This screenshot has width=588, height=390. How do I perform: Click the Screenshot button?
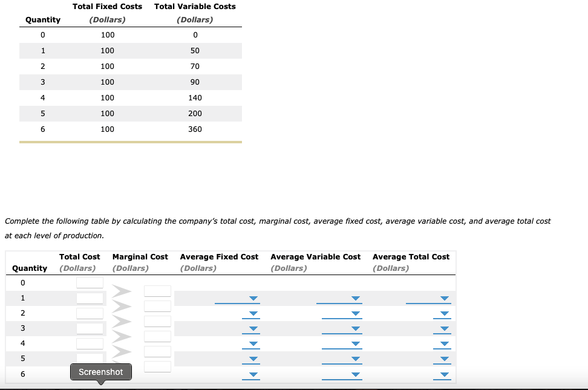coord(100,372)
